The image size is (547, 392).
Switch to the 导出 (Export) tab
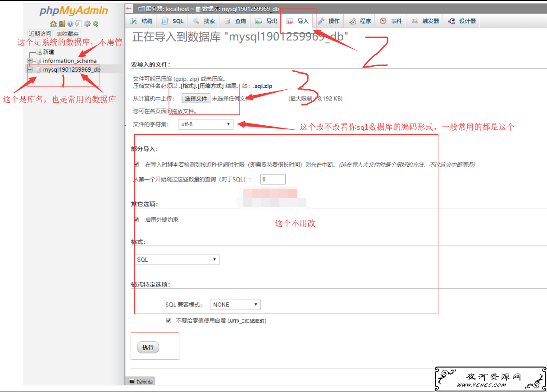coord(266,21)
